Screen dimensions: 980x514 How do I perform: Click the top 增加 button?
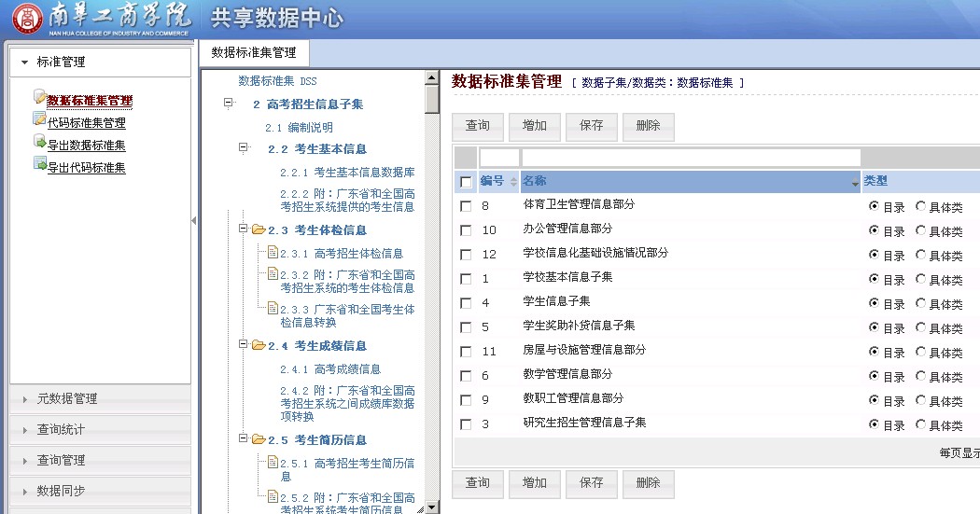(535, 126)
